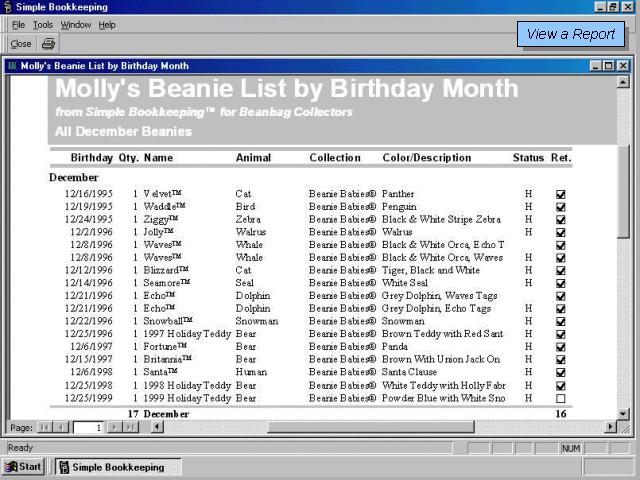
Task: Click the Close button in the toolbar
Action: pyautogui.click(x=21, y=44)
